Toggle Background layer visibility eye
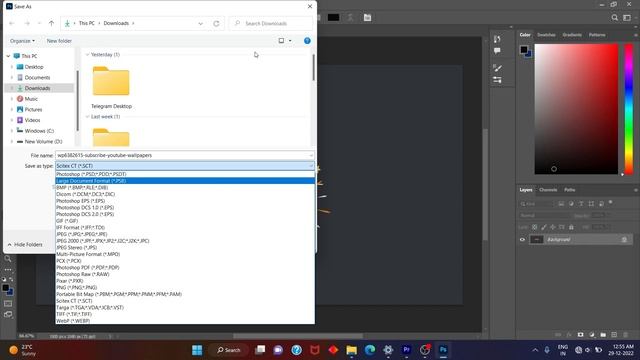This screenshot has width=640, height=360. coord(522,240)
